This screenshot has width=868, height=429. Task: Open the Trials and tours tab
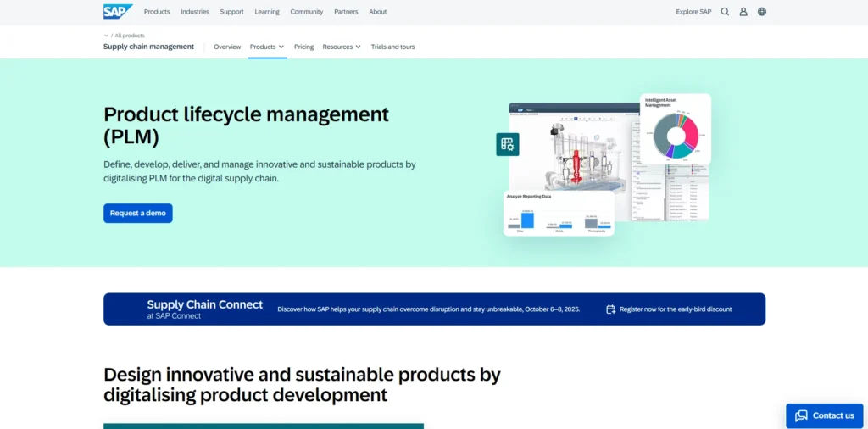393,47
